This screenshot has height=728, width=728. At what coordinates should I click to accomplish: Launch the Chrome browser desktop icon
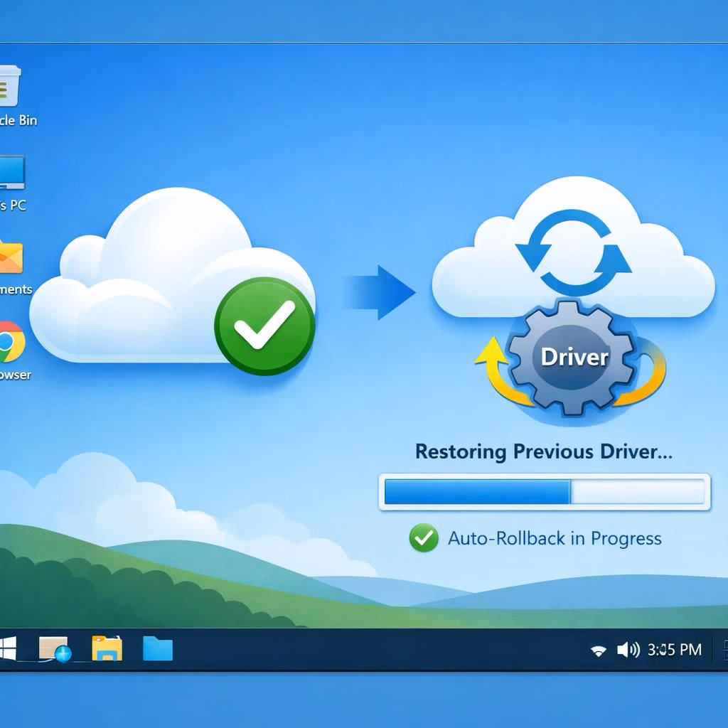point(11,342)
